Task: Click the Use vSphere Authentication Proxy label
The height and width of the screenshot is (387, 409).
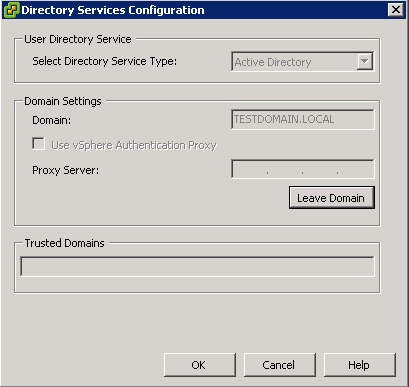Action: point(134,145)
